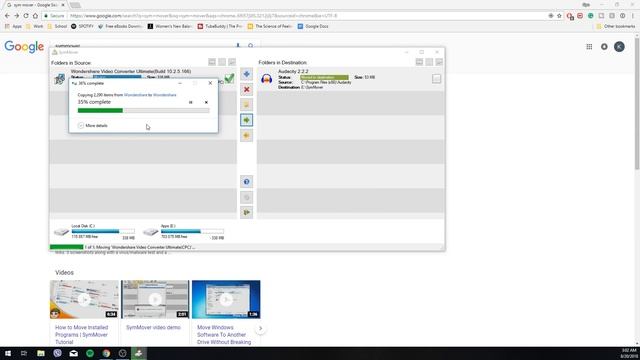
Task: Open the Apps bookmarks shortcut
Action: (13, 26)
